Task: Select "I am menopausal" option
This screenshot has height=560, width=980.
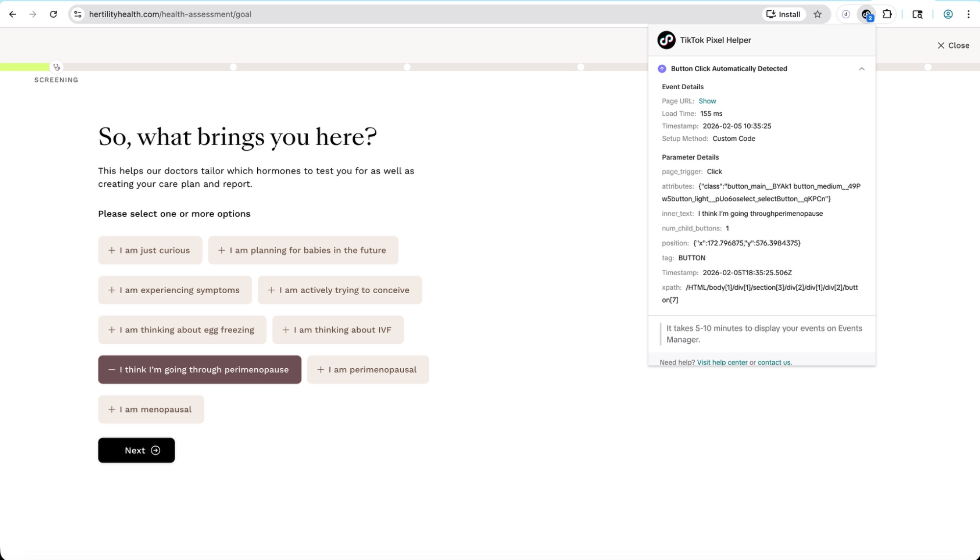Action: [x=151, y=409]
